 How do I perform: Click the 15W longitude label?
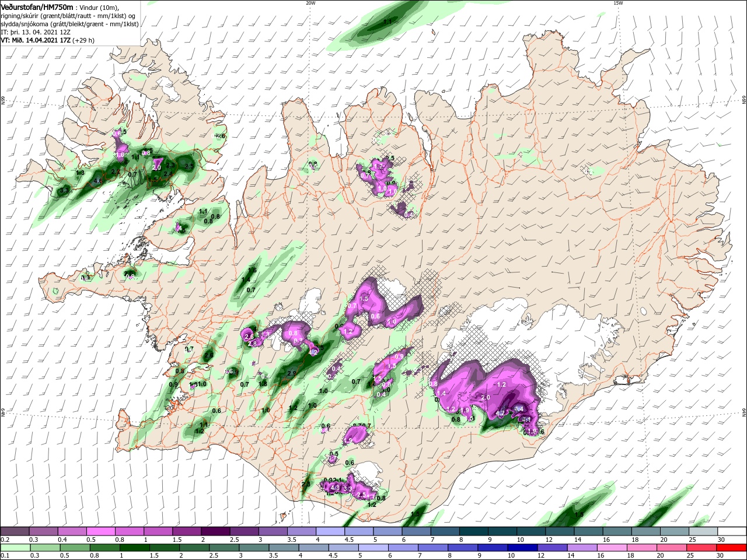point(618,3)
